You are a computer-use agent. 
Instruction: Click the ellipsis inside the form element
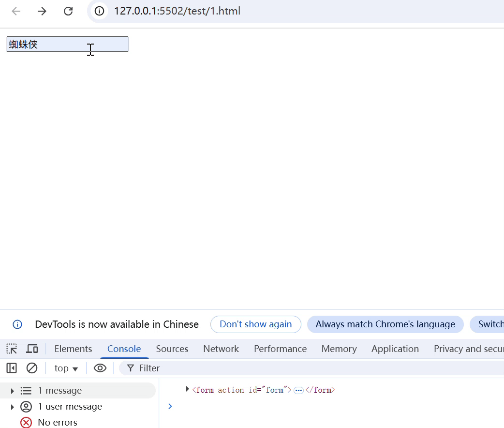click(298, 390)
